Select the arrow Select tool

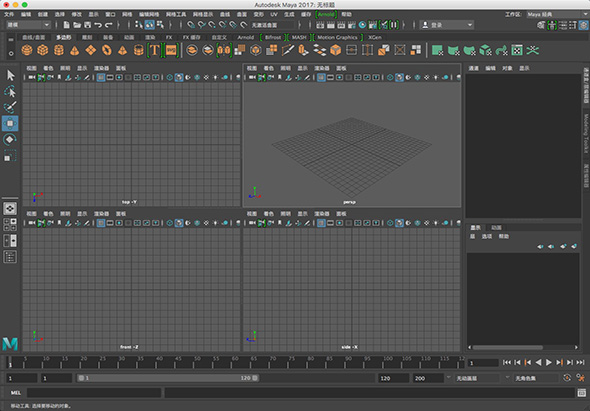pos(10,75)
